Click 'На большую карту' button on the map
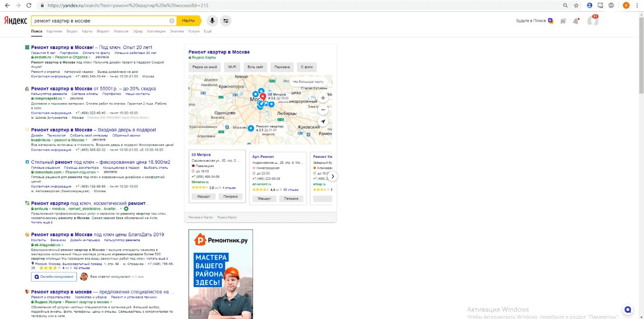 tap(308, 82)
